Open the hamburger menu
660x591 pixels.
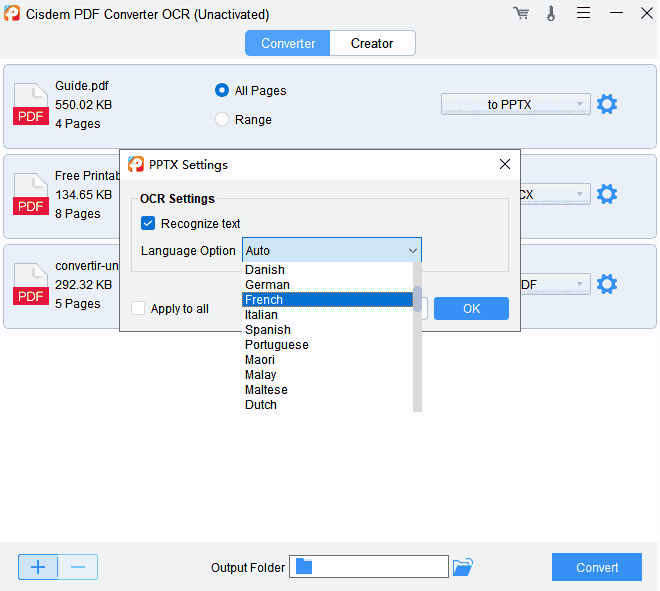click(583, 13)
